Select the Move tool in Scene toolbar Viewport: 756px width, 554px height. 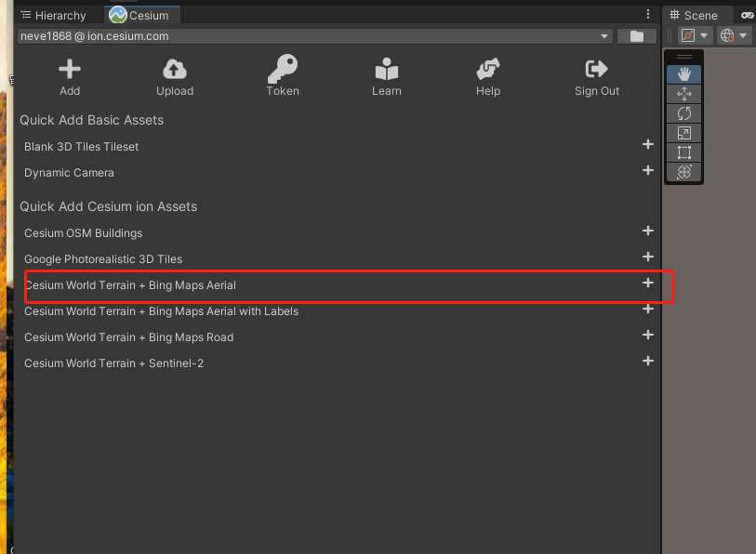[683, 94]
